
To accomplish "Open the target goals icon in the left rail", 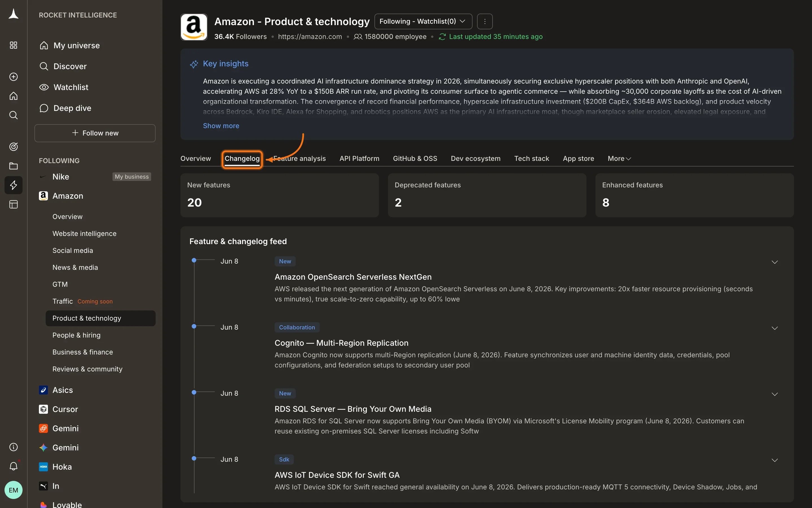I will click(14, 146).
